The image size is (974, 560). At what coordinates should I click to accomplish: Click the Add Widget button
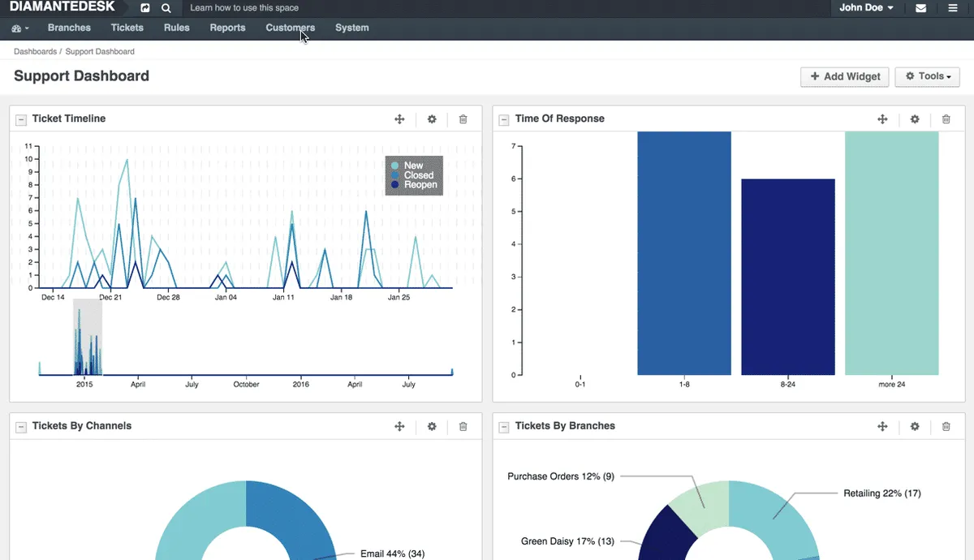pos(845,76)
